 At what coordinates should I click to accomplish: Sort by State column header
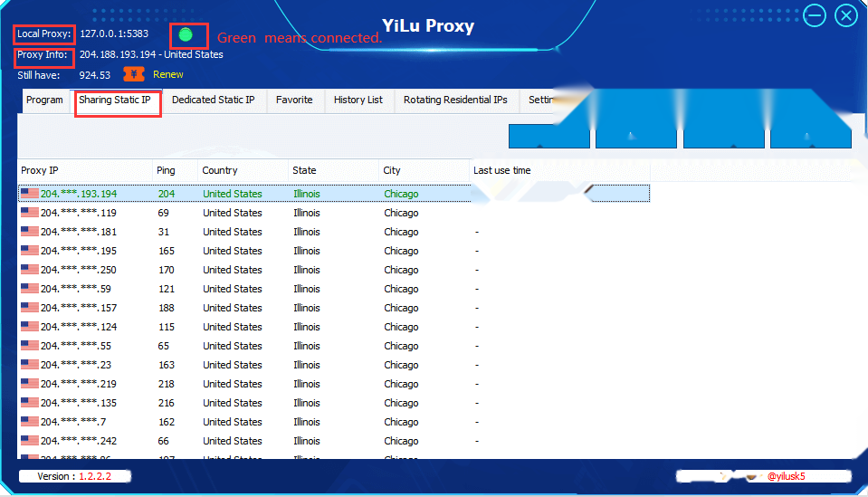[333, 170]
